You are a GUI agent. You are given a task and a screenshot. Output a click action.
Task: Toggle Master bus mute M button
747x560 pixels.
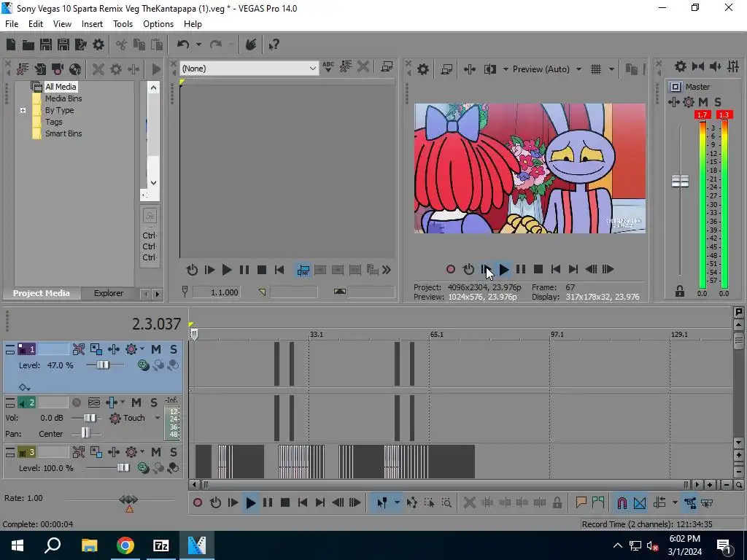click(703, 102)
